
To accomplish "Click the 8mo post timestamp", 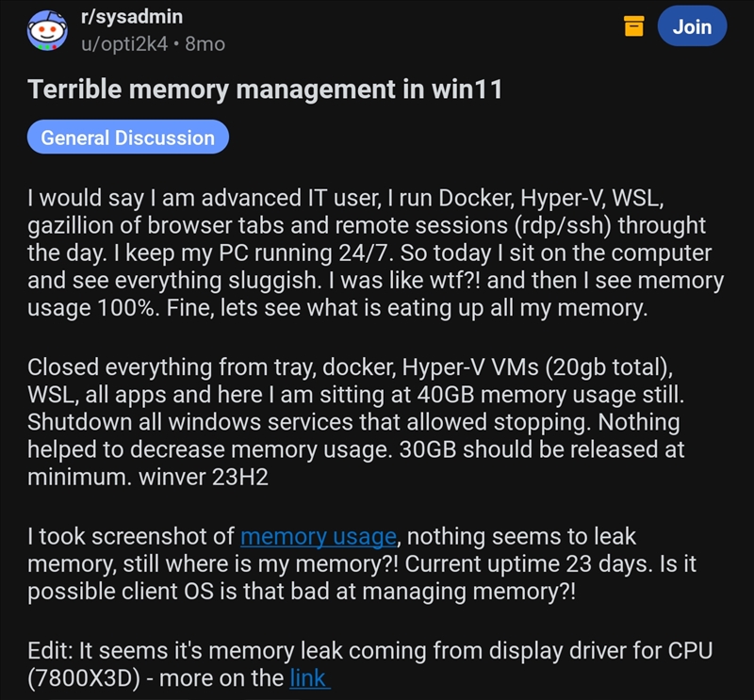I will pos(205,43).
